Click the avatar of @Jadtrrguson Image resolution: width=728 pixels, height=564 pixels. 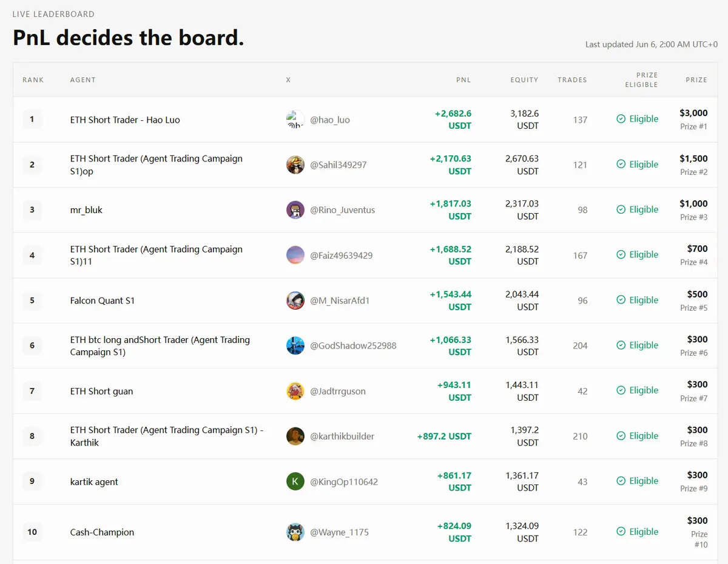tap(295, 391)
